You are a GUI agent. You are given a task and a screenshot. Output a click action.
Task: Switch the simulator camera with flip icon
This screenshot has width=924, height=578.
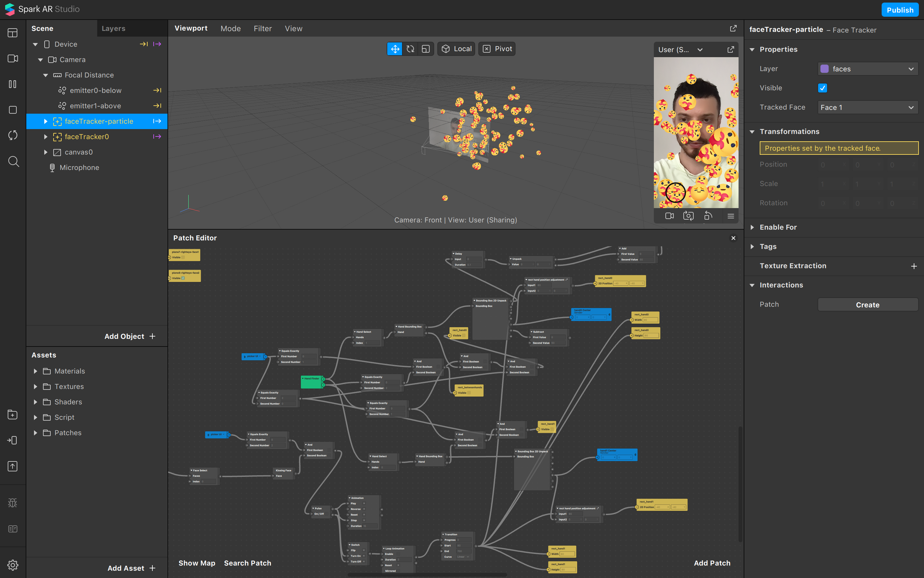pos(689,216)
